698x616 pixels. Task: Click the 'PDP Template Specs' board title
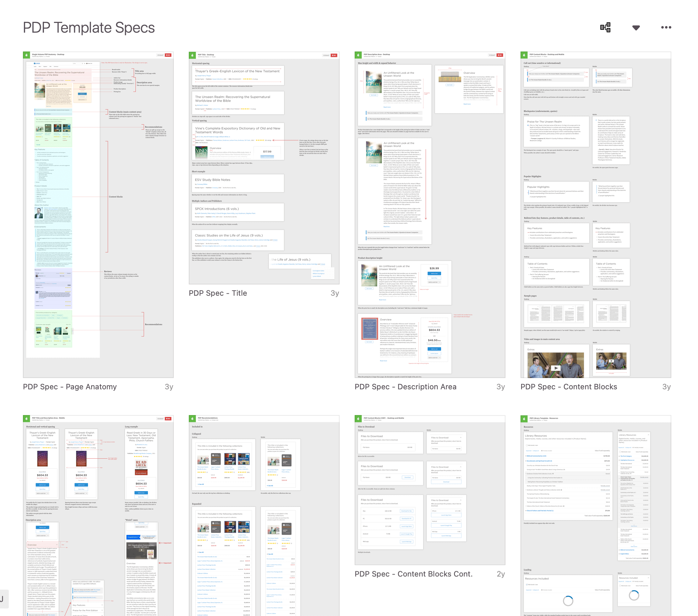89,28
